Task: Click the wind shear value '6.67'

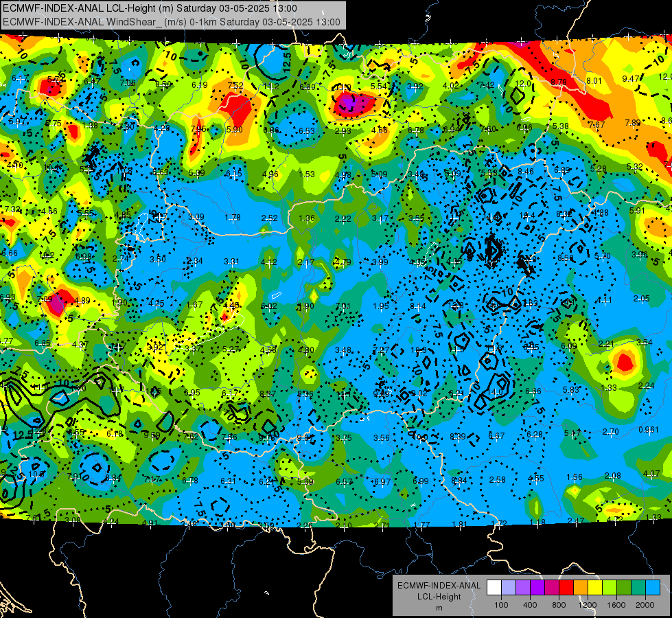Action: click(x=497, y=436)
